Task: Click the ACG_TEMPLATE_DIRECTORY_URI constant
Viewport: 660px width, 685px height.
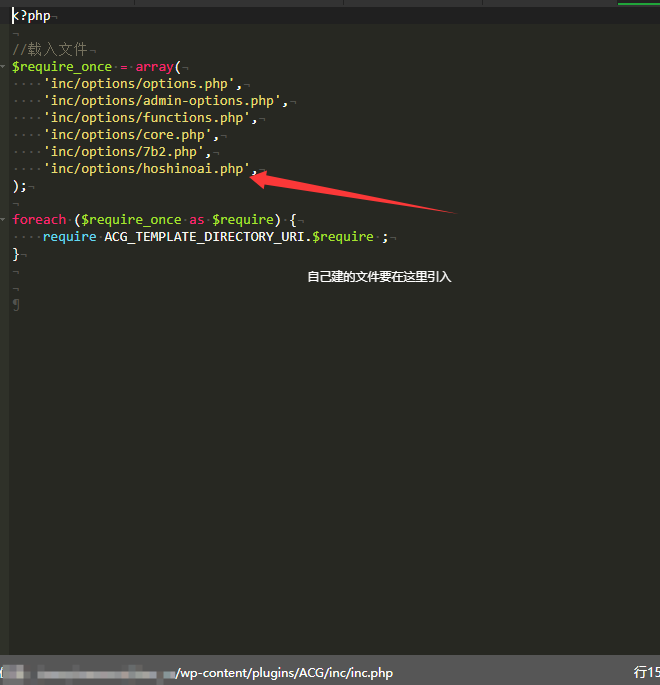Action: tap(207, 237)
